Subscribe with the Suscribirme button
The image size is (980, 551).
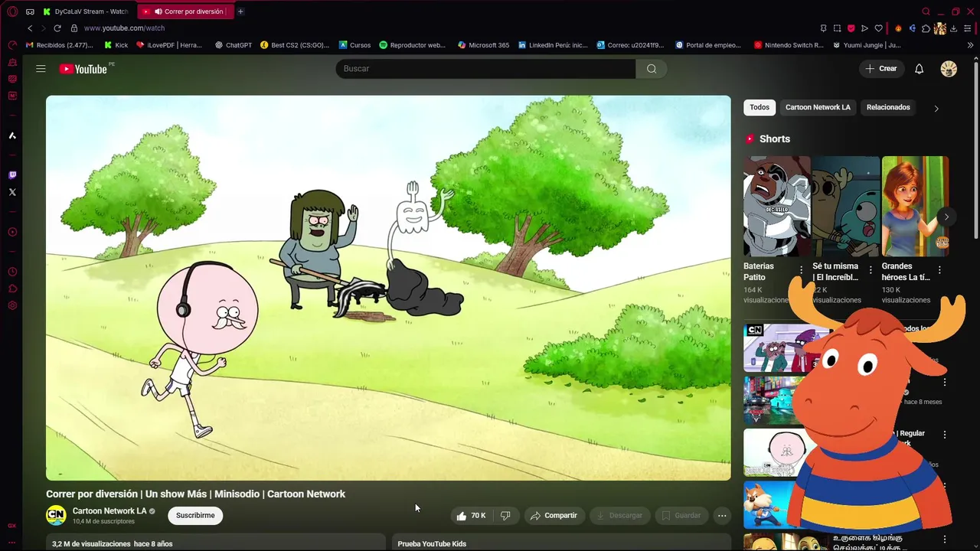(x=195, y=516)
